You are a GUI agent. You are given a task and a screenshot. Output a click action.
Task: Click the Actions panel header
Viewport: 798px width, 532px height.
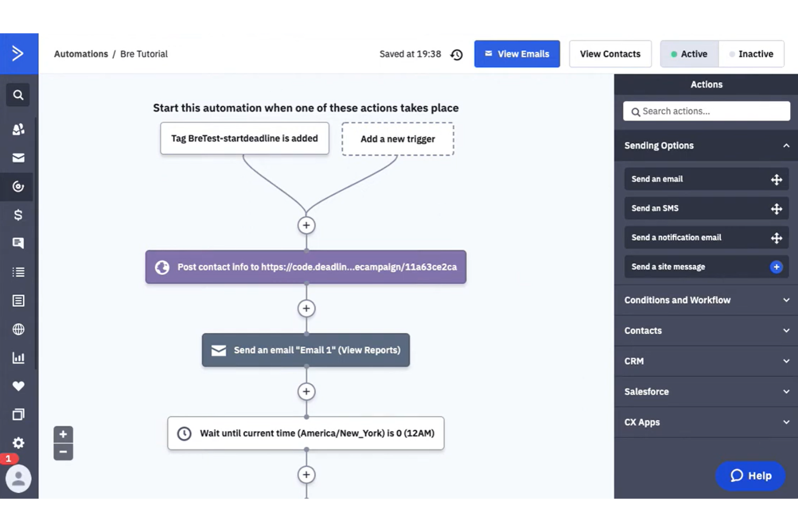(x=706, y=85)
